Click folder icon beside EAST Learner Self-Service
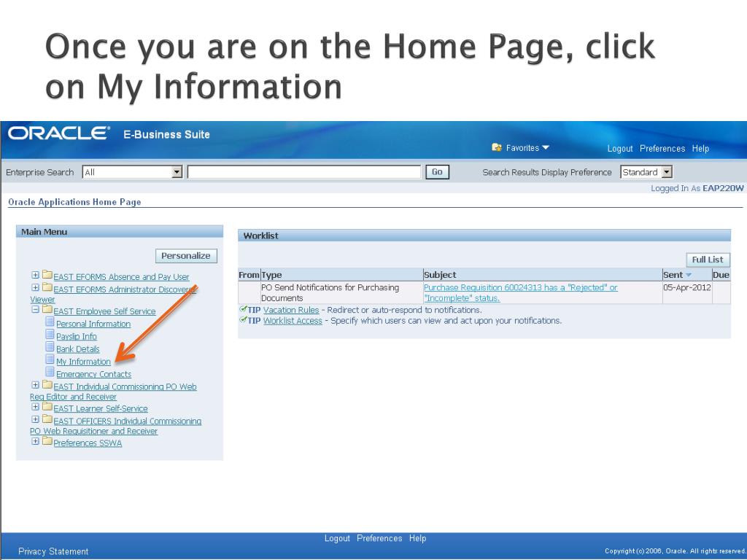Image resolution: width=747 pixels, height=560 pixels. click(x=47, y=407)
